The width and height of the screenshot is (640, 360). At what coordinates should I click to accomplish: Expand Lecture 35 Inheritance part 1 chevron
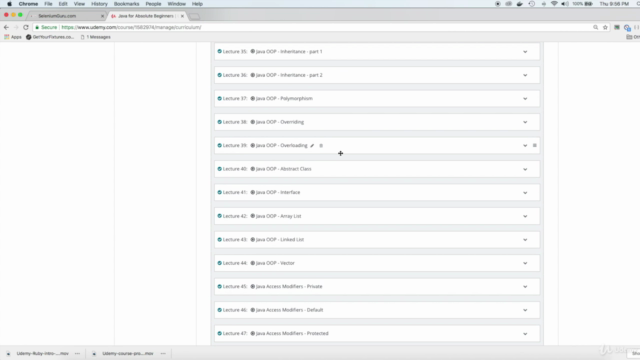click(525, 52)
